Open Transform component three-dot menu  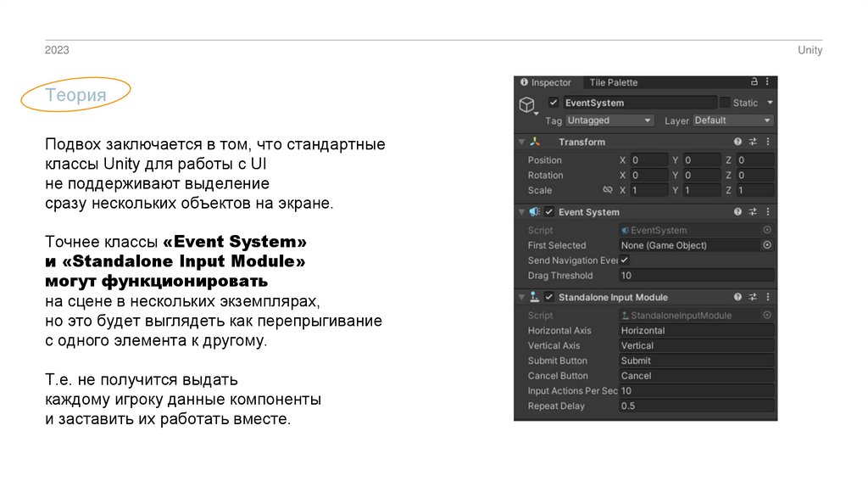768,142
